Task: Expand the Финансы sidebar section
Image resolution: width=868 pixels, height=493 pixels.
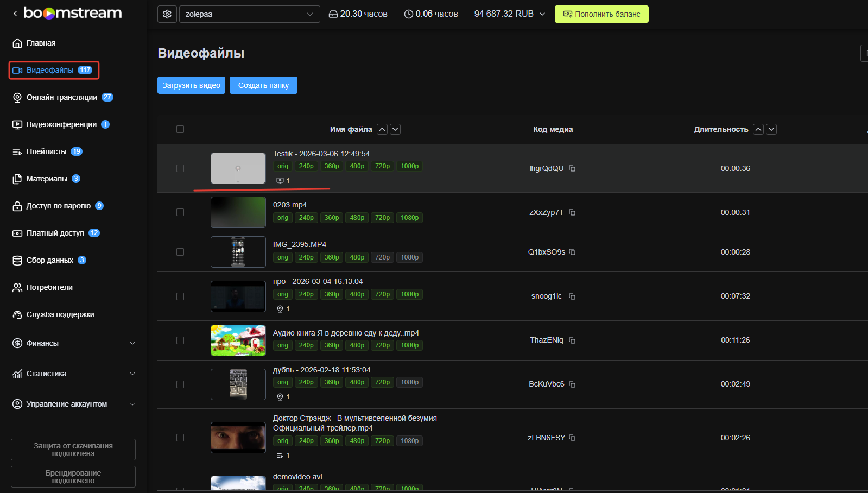Action: [x=73, y=343]
